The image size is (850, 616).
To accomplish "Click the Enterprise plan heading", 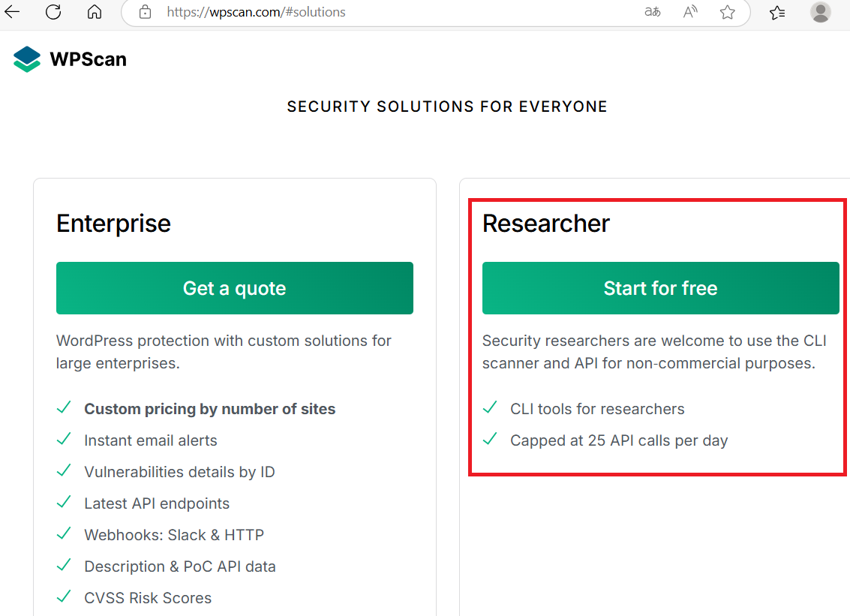I will 113,224.
